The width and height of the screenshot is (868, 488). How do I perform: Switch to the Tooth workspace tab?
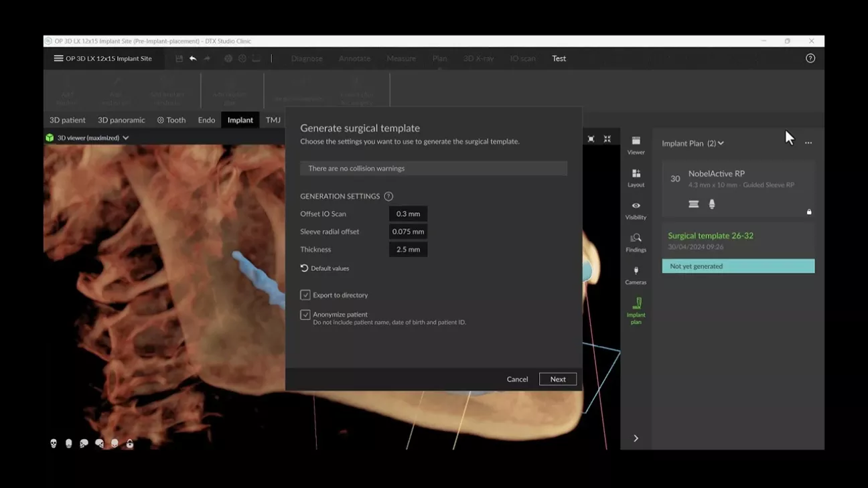point(171,120)
